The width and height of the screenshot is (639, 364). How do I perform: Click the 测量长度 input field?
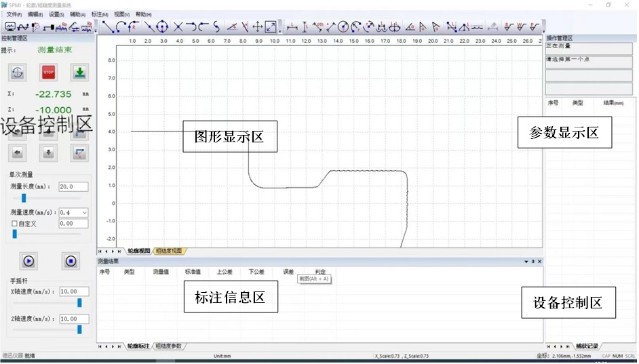click(x=74, y=186)
